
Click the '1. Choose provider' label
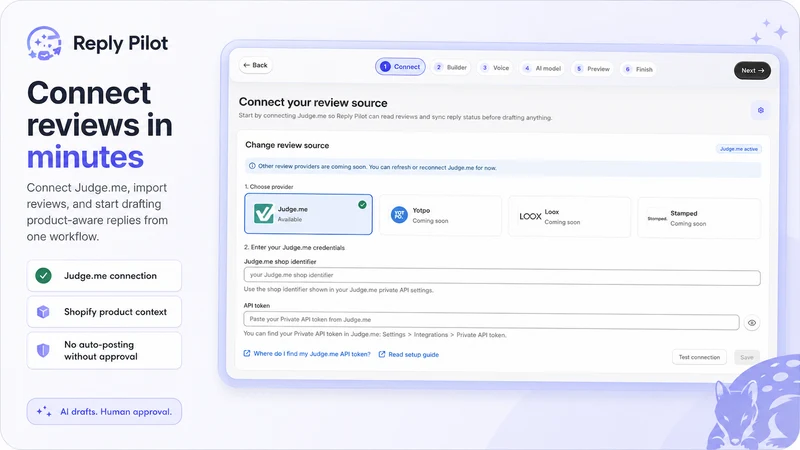pyautogui.click(x=269, y=187)
